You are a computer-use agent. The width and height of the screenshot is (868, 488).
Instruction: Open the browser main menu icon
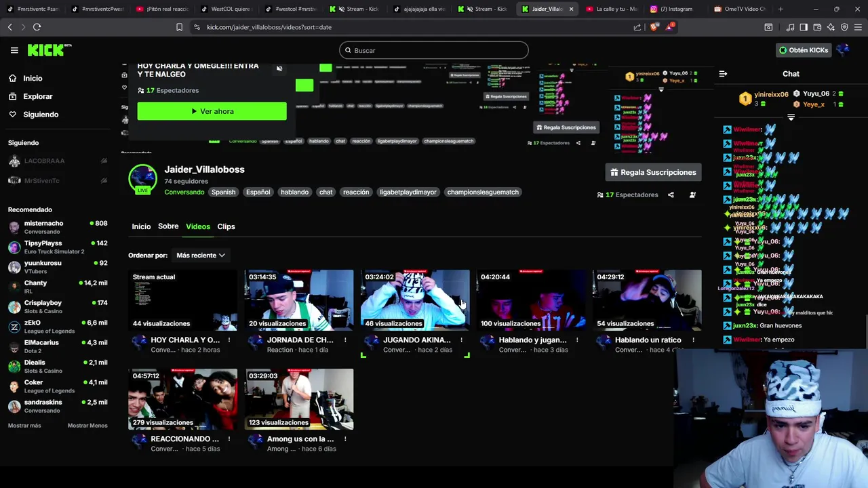858,27
